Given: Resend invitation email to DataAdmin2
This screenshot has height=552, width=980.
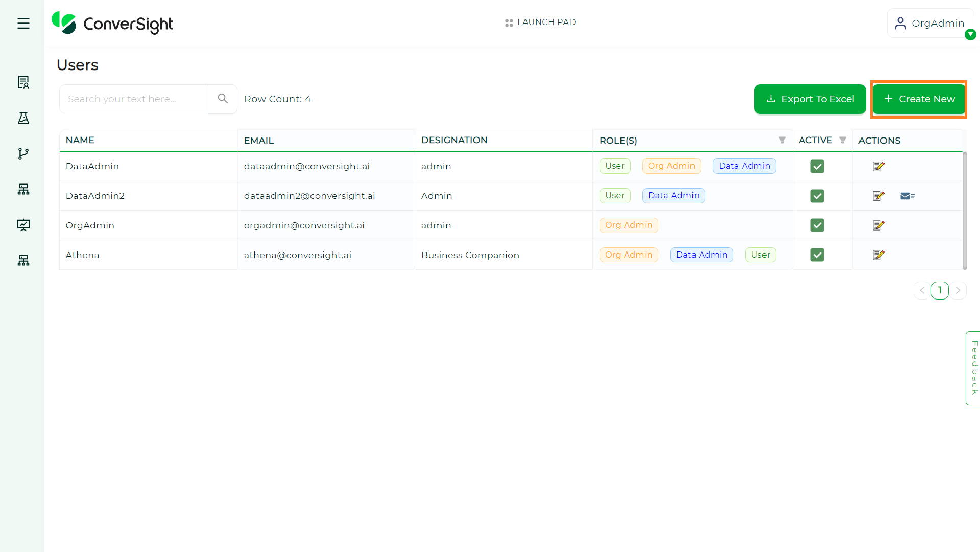Looking at the screenshot, I should point(907,196).
